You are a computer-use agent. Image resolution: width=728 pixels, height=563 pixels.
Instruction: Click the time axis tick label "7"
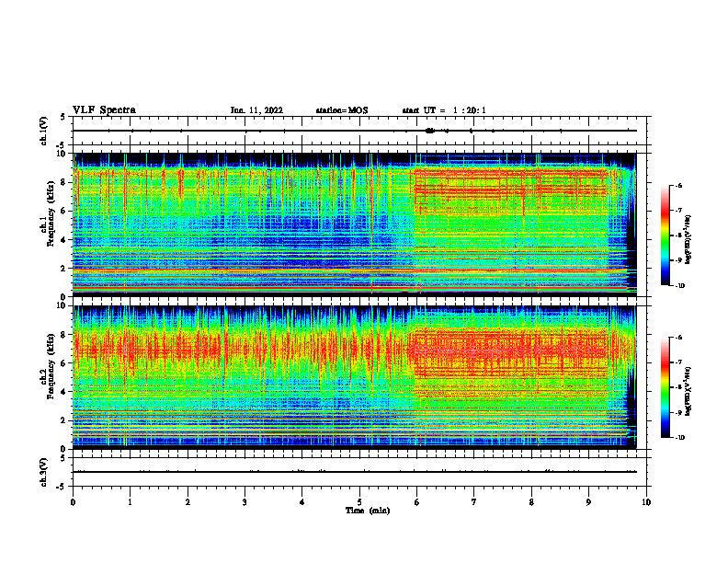click(474, 502)
